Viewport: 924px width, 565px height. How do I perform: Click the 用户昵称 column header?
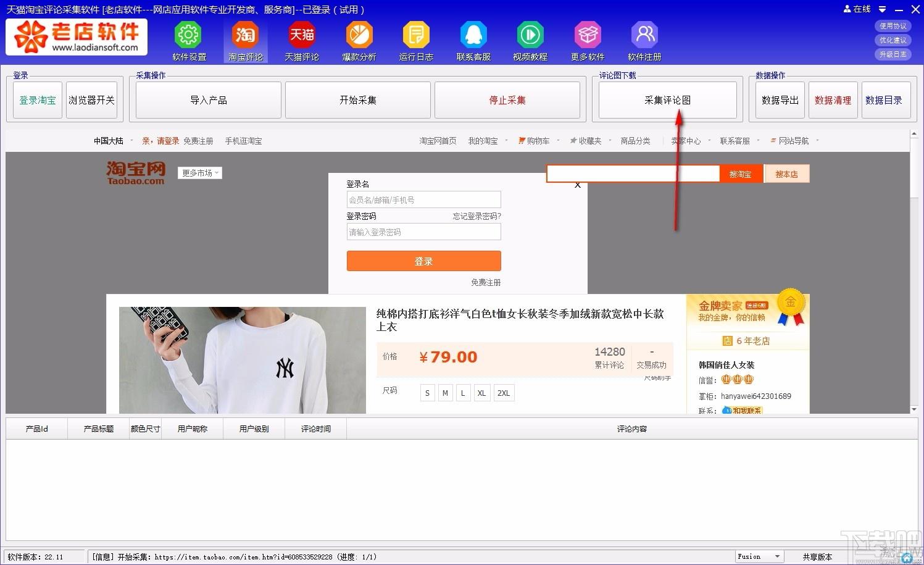[193, 429]
